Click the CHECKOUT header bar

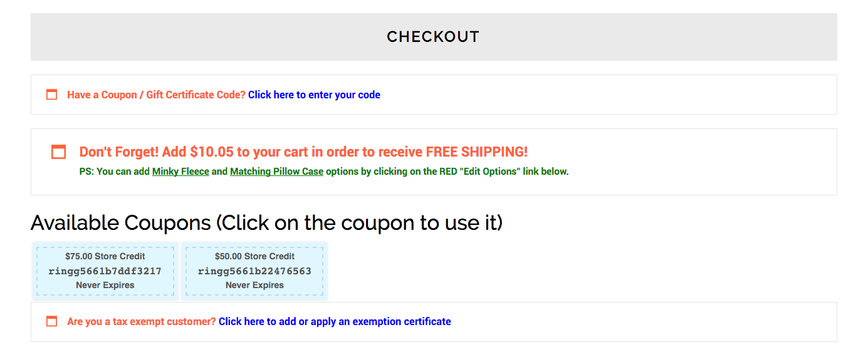(434, 37)
